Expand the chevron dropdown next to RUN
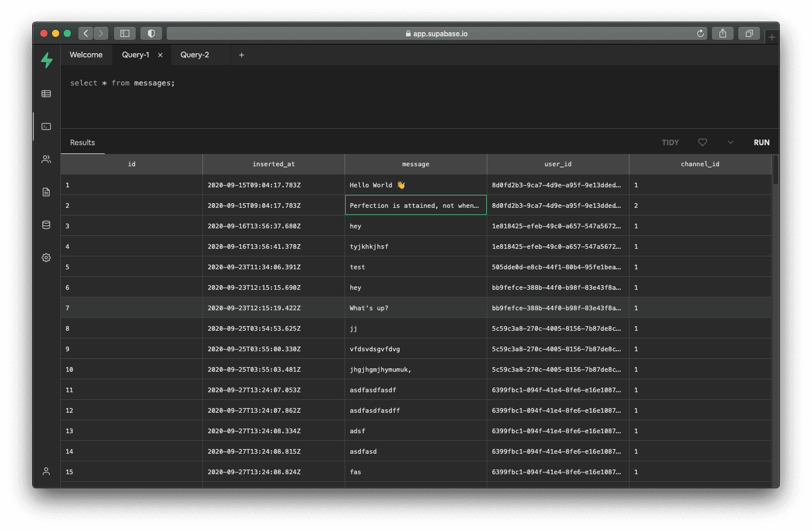The image size is (812, 531). 730,142
